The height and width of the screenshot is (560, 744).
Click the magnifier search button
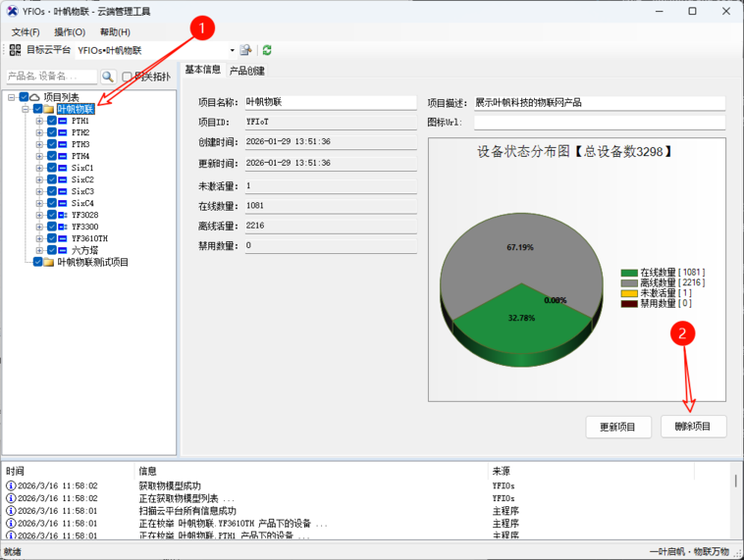coord(108,76)
